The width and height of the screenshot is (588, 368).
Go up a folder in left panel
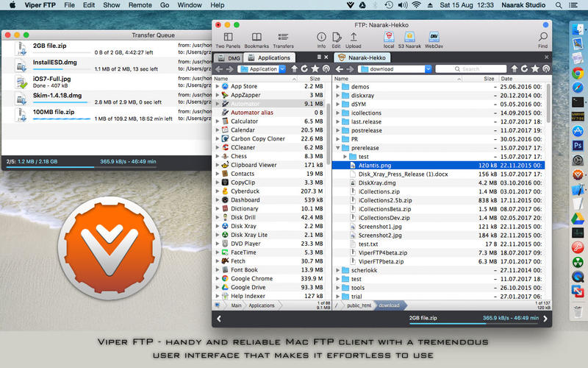coord(295,68)
